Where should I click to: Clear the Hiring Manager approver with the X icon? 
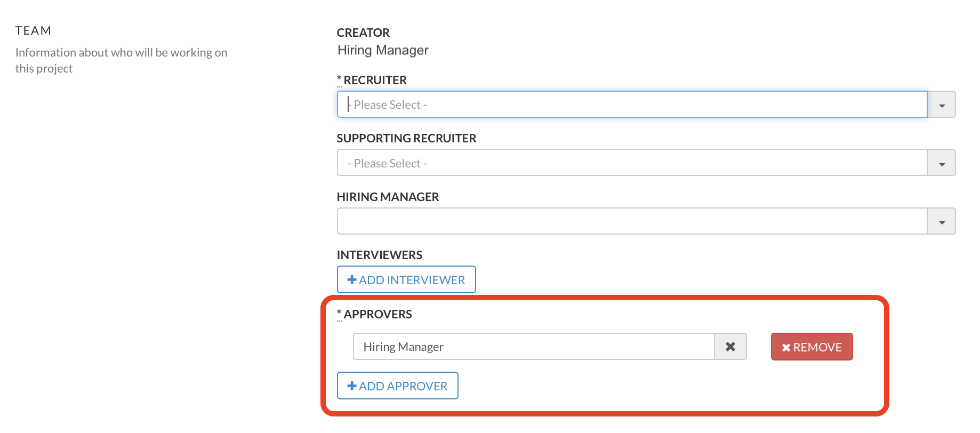[x=730, y=347]
